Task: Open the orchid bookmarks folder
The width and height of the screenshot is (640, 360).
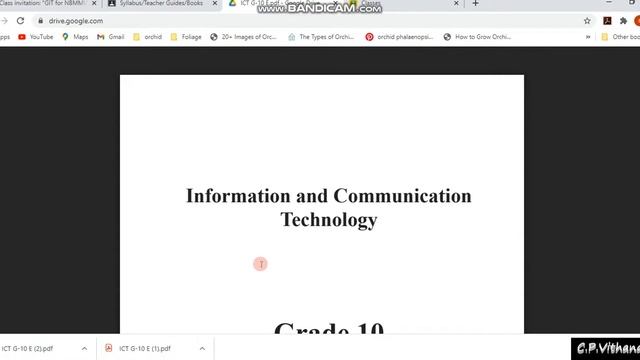Action: (x=147, y=37)
